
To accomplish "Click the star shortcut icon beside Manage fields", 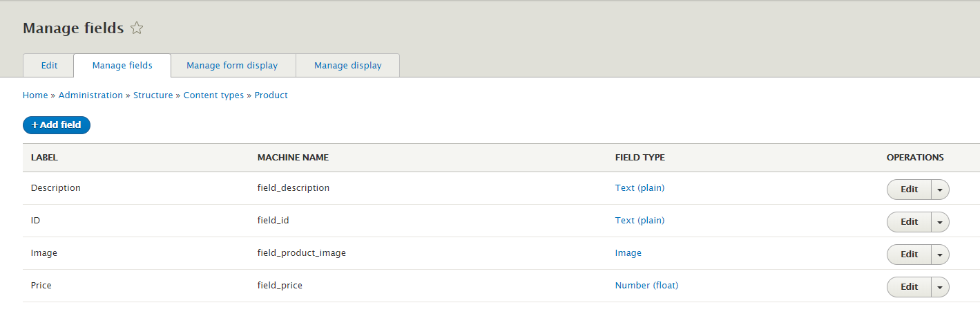I will [x=137, y=28].
